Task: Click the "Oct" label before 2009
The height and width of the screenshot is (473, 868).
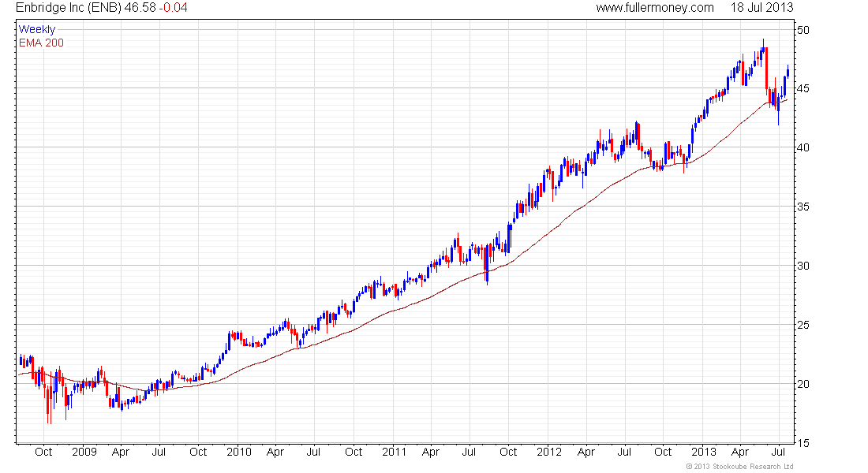Action: click(x=43, y=452)
